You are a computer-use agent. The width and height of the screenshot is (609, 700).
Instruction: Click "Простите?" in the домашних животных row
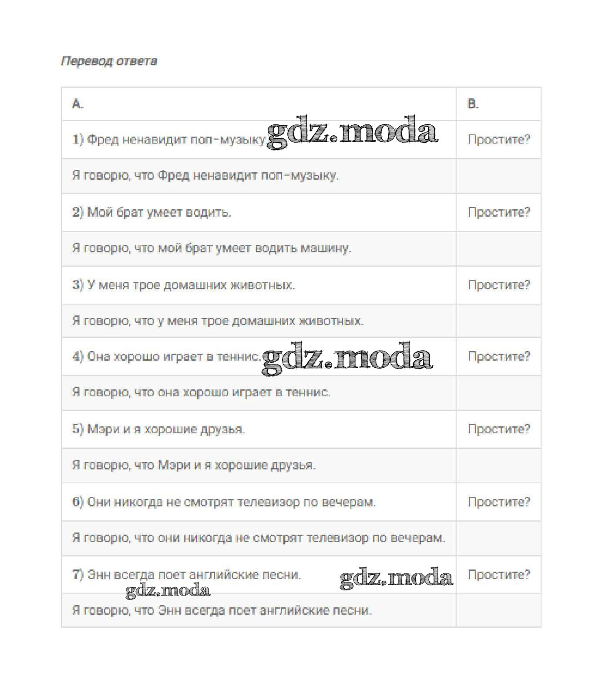pyautogui.click(x=499, y=285)
